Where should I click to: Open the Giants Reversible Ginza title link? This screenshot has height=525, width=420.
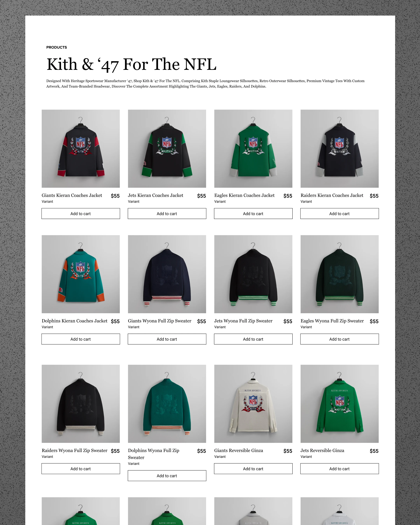[239, 450]
